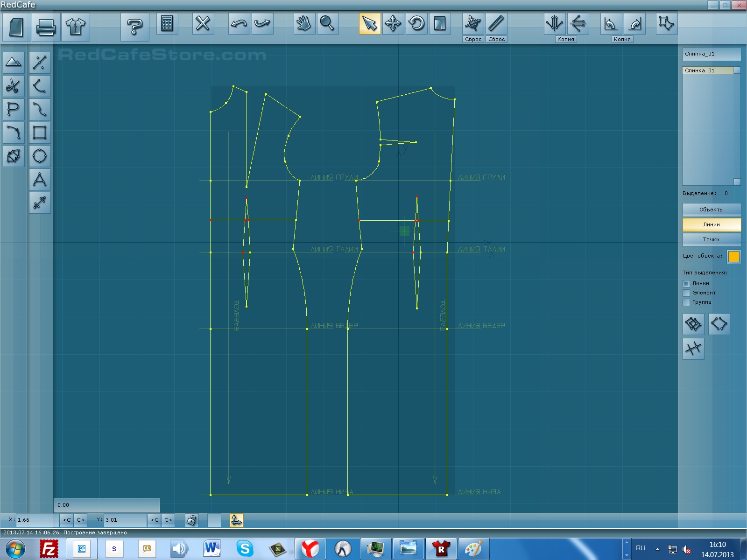Toggle the Линии selection type checkbox

click(686, 284)
